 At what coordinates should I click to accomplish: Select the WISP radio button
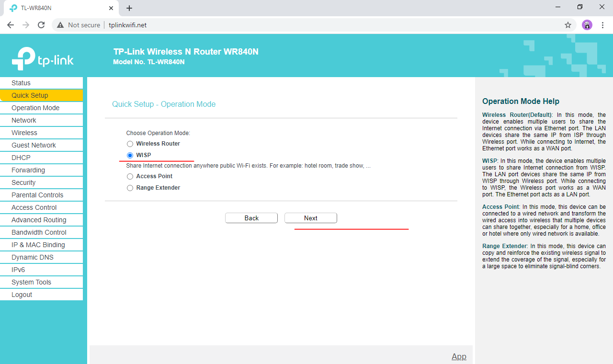(130, 155)
